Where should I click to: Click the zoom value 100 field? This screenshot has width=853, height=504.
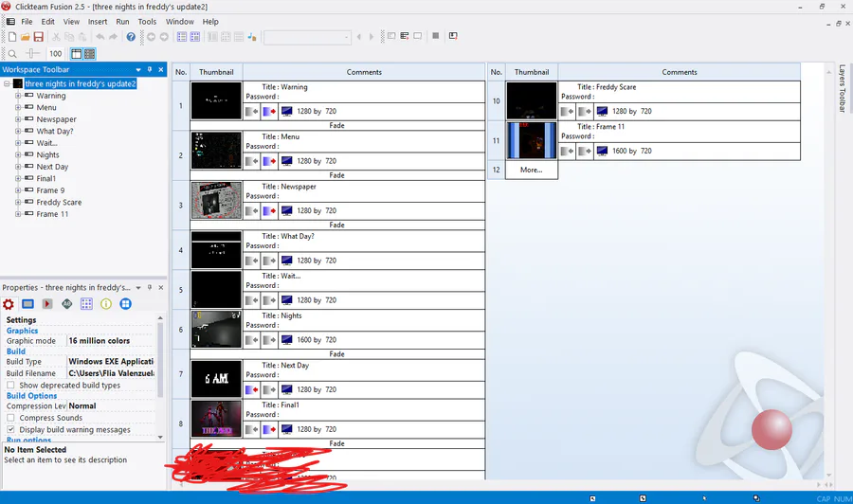coord(56,54)
